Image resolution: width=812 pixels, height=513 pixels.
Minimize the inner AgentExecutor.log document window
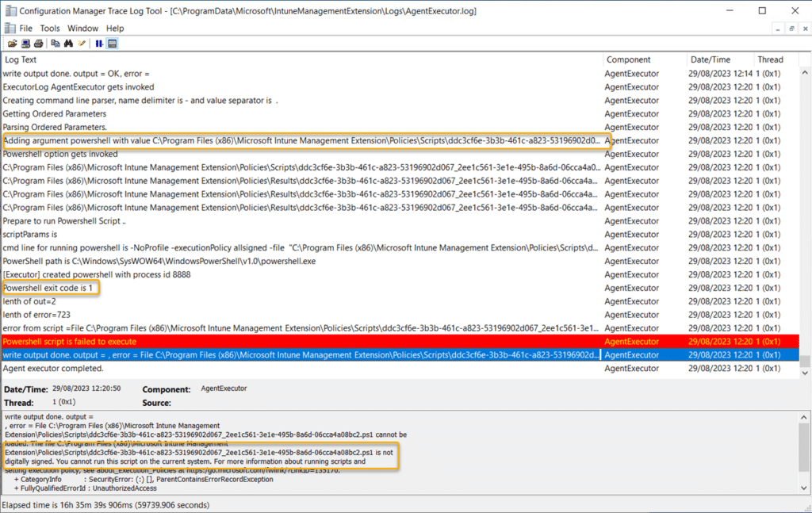(x=778, y=29)
